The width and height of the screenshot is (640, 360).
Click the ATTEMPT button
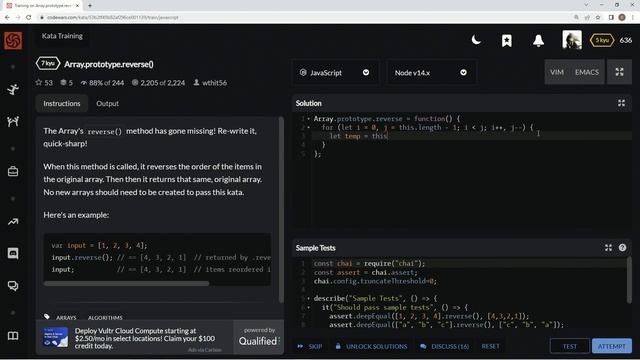click(611, 346)
